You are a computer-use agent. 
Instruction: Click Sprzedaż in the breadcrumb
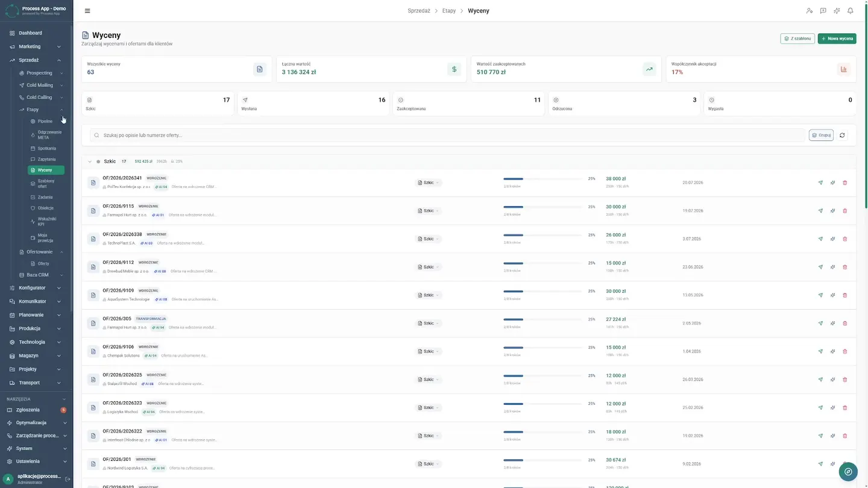pos(418,11)
